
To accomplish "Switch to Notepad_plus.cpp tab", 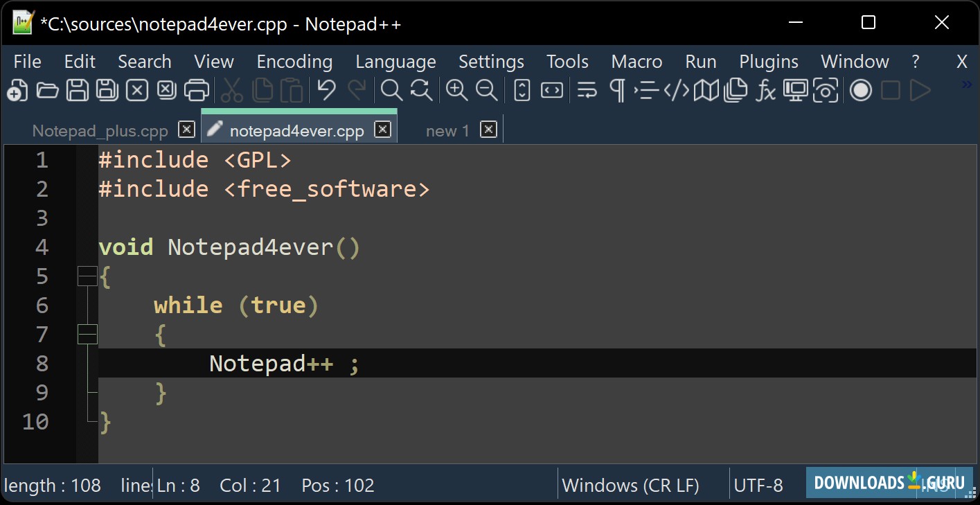I will [100, 131].
